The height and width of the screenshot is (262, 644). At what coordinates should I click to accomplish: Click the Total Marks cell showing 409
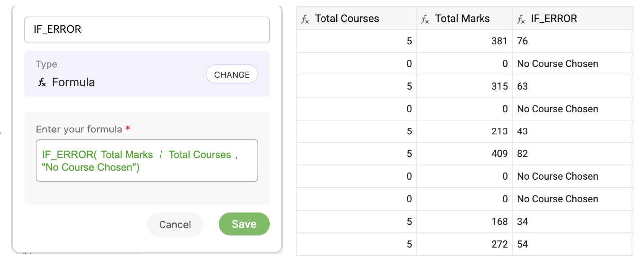click(x=464, y=154)
